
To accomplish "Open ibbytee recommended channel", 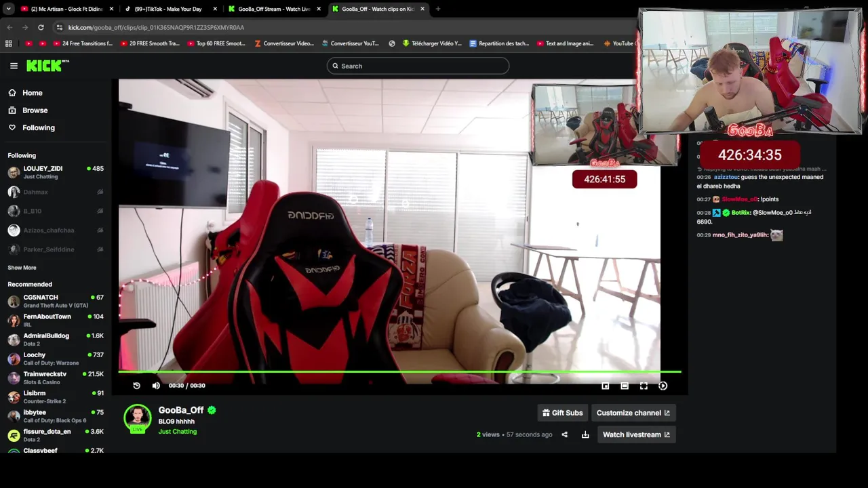I will pyautogui.click(x=56, y=415).
